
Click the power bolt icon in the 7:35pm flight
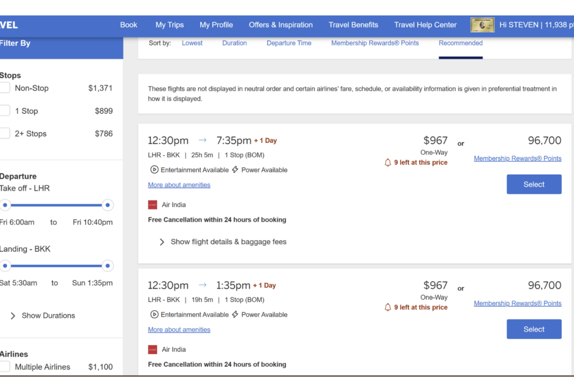tap(235, 170)
